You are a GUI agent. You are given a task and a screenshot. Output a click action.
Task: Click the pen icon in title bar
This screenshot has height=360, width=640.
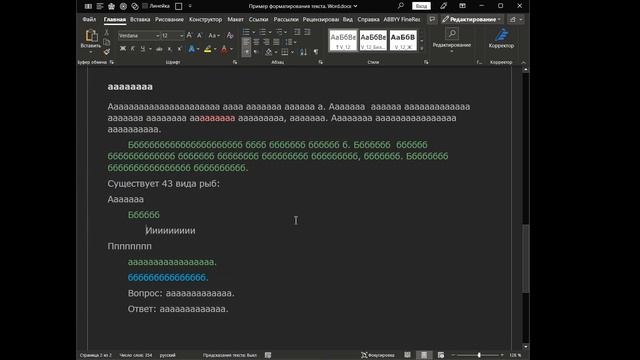coord(443,6)
